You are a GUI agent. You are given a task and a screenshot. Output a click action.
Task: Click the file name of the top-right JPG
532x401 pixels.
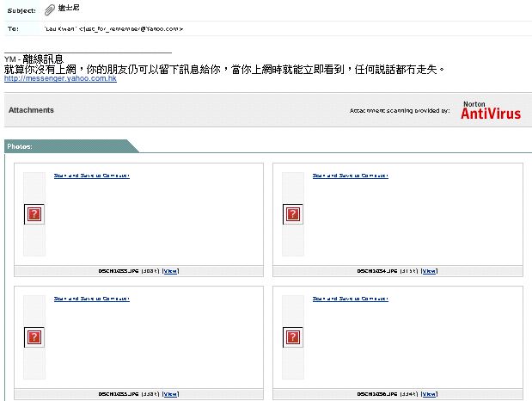(377, 271)
